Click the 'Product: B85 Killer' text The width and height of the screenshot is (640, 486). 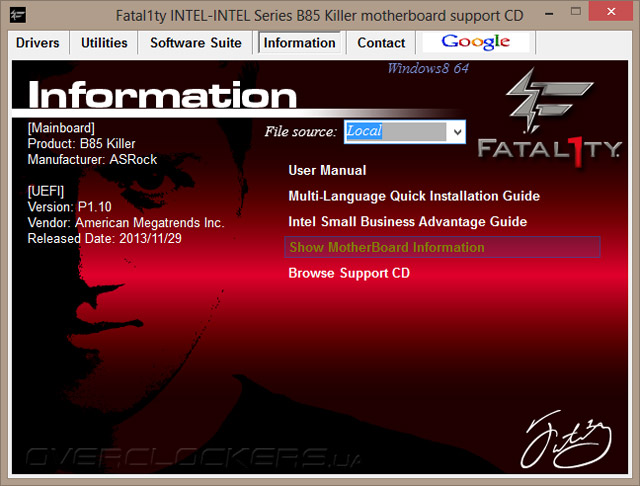pyautogui.click(x=81, y=144)
